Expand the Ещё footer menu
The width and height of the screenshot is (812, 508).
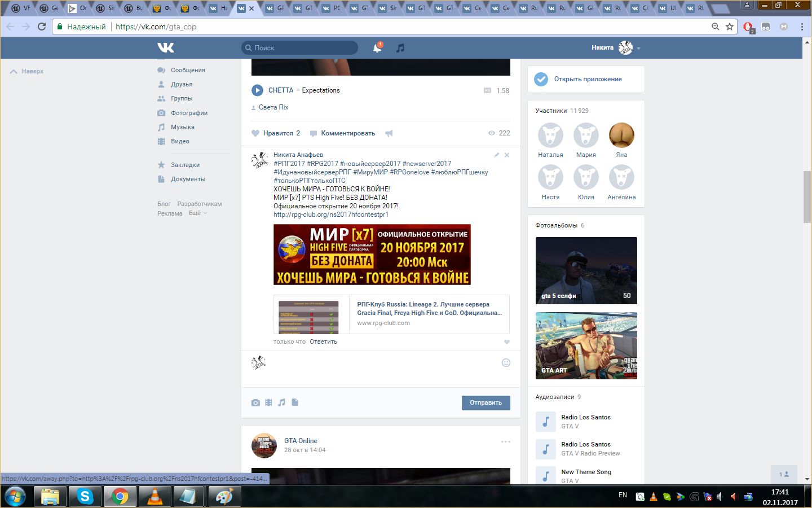click(197, 213)
